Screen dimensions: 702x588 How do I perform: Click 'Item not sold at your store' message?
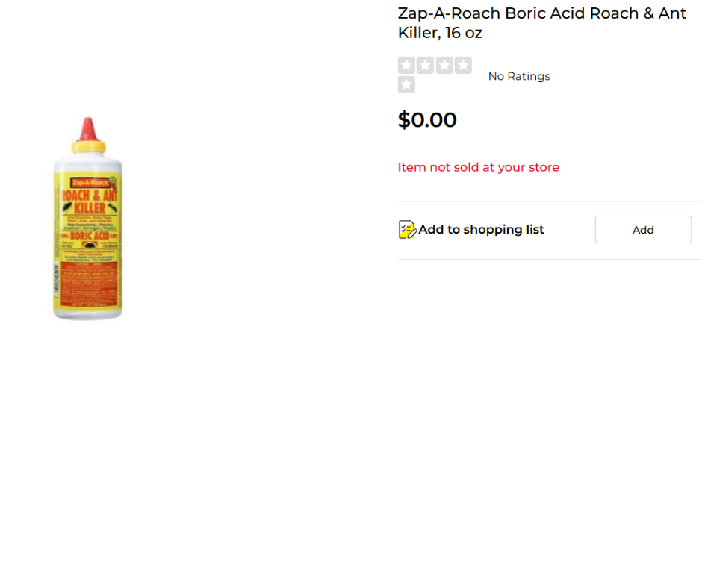pos(478,167)
